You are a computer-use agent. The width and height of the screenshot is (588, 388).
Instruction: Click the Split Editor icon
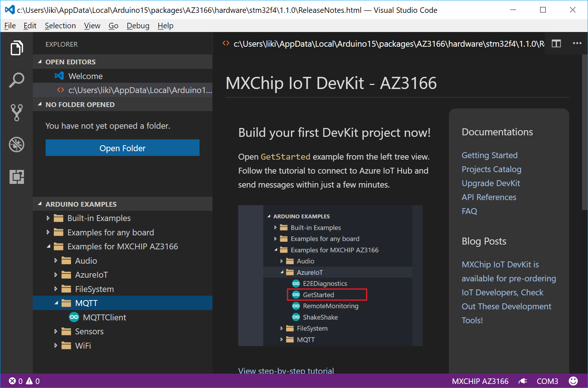click(x=556, y=43)
